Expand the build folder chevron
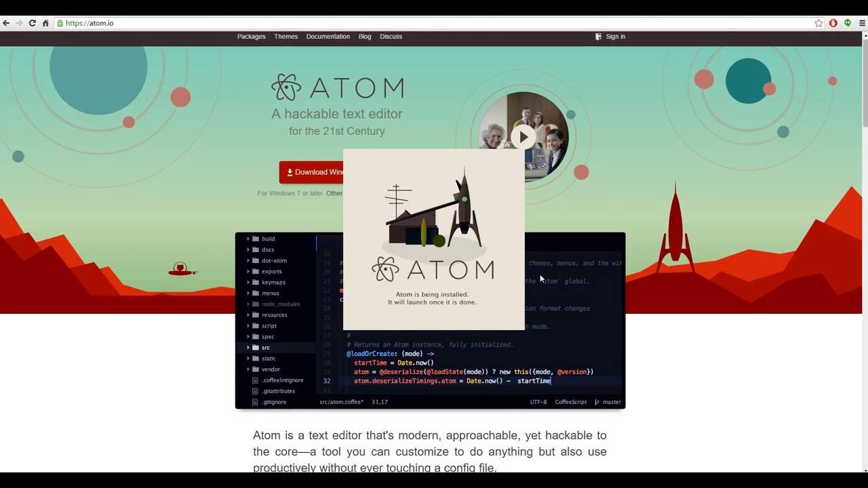The image size is (868, 488). click(x=248, y=239)
